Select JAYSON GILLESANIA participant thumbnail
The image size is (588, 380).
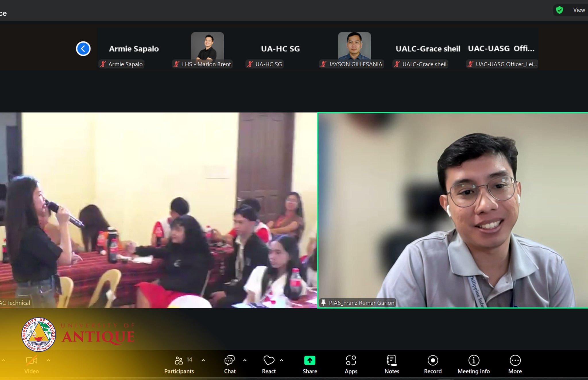pos(354,46)
